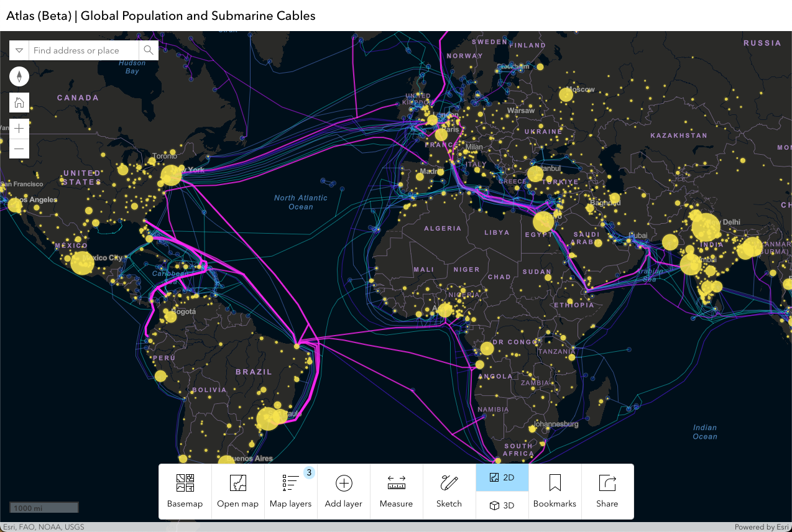This screenshot has width=792, height=532.
Task: Select the 2D view mode
Action: point(502,477)
